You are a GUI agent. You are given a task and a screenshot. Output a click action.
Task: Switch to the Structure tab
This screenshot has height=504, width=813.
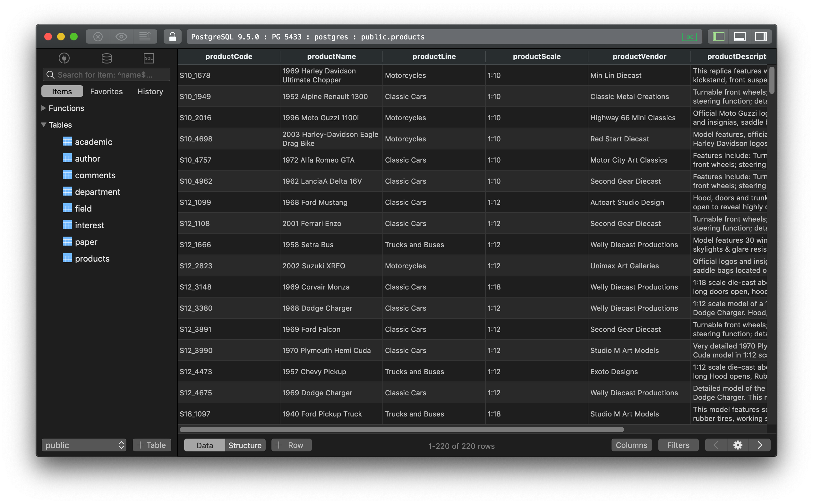pos(245,445)
